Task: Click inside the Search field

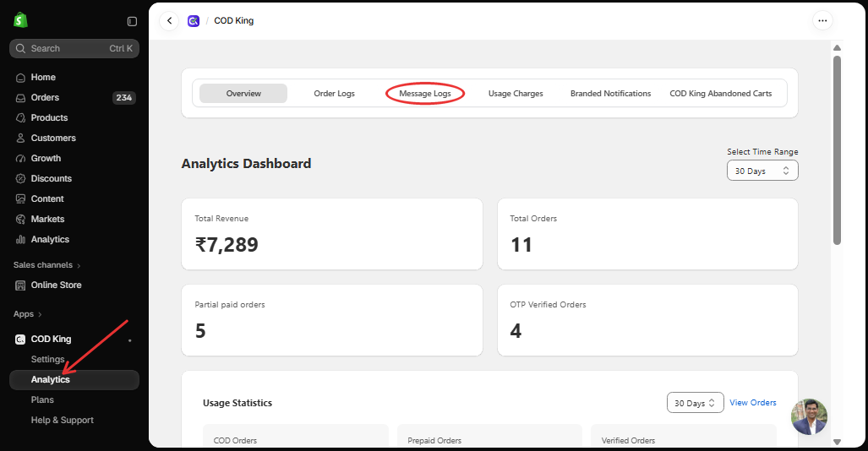Action: [x=74, y=49]
